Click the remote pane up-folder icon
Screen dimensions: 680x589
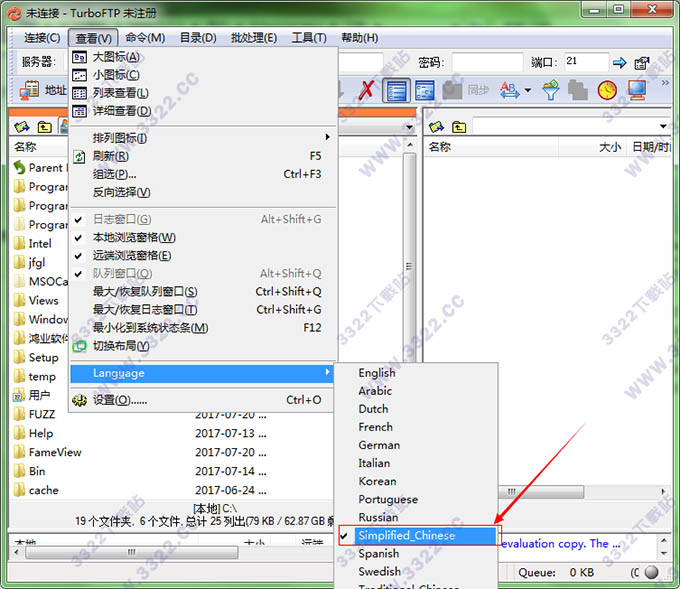tap(459, 127)
